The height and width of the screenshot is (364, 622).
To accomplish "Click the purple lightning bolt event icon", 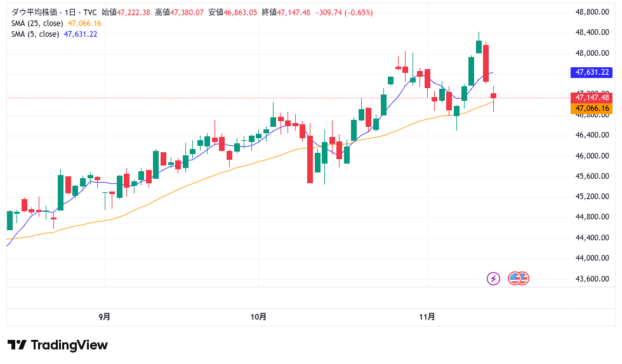I will [493, 278].
